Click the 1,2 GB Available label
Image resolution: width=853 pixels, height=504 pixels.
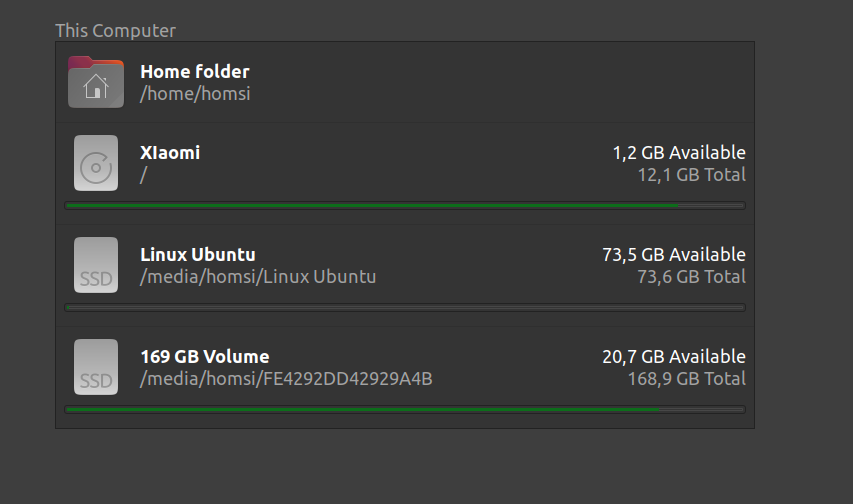coord(679,152)
